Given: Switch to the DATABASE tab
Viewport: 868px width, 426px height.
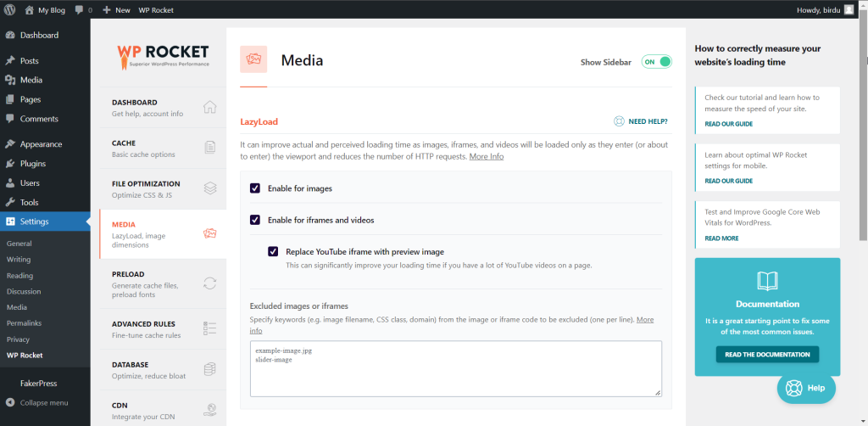Looking at the screenshot, I should 163,370.
